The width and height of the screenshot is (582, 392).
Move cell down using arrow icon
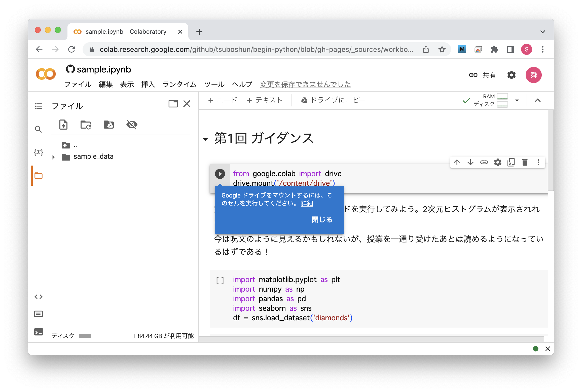tap(470, 162)
